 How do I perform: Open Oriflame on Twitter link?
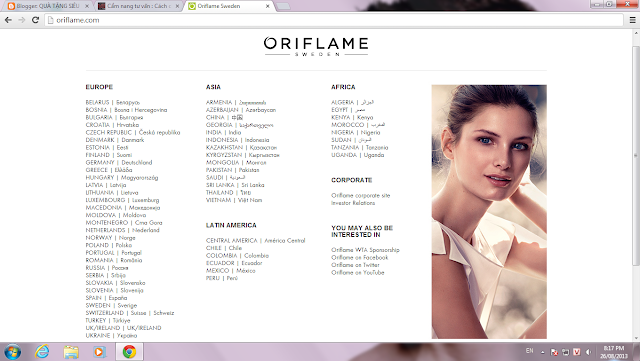356,265
